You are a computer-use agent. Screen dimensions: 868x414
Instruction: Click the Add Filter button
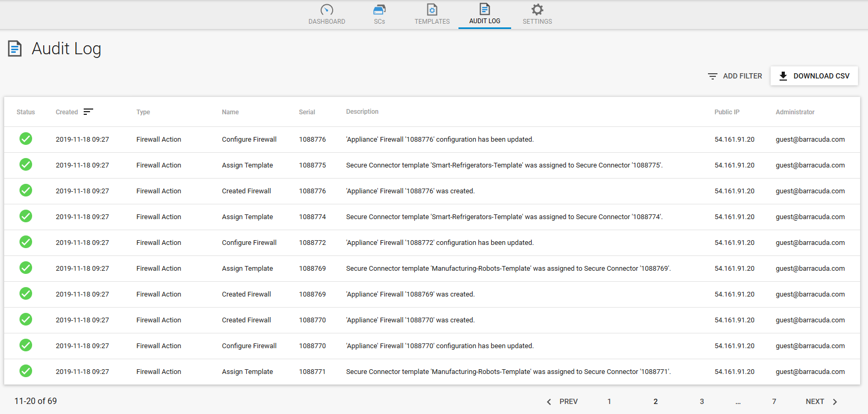tap(735, 76)
